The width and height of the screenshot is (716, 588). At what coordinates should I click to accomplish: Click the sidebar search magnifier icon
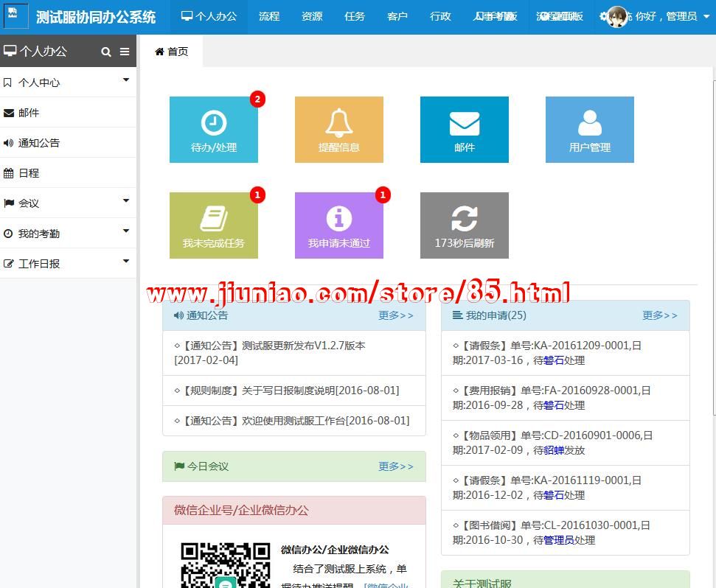[106, 52]
